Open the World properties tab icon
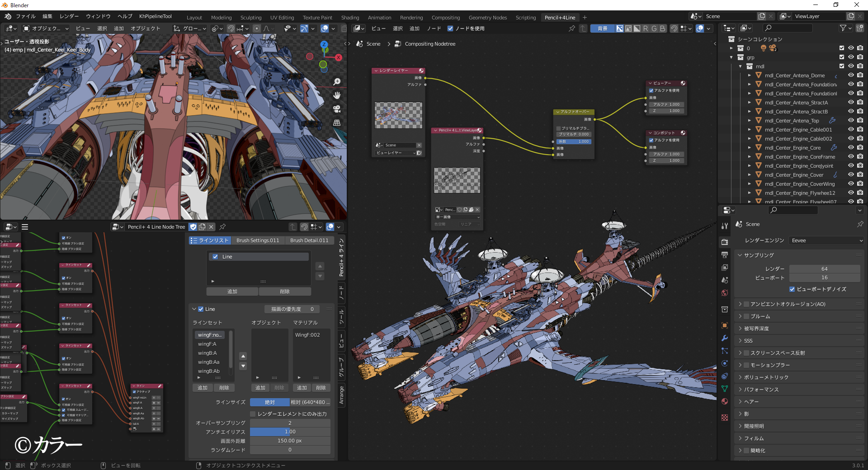 (x=725, y=293)
